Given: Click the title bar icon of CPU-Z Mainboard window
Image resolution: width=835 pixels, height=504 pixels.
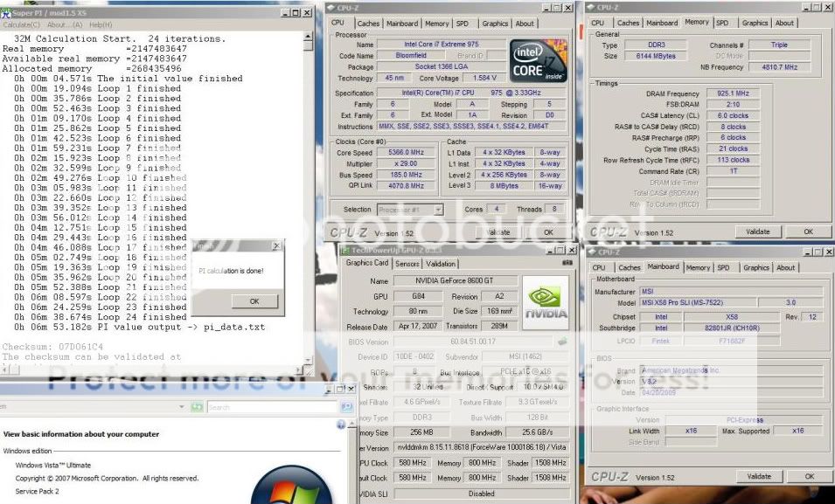Looking at the screenshot, I should click(x=591, y=252).
